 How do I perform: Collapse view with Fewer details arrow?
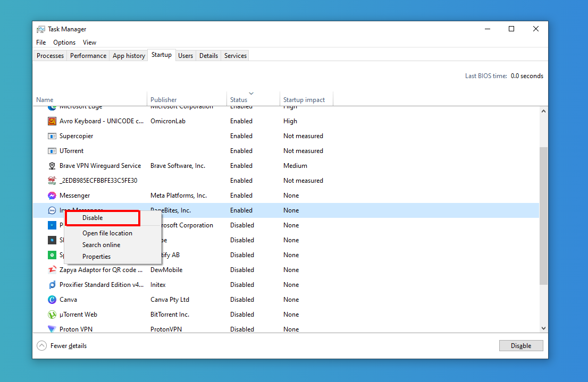point(41,346)
